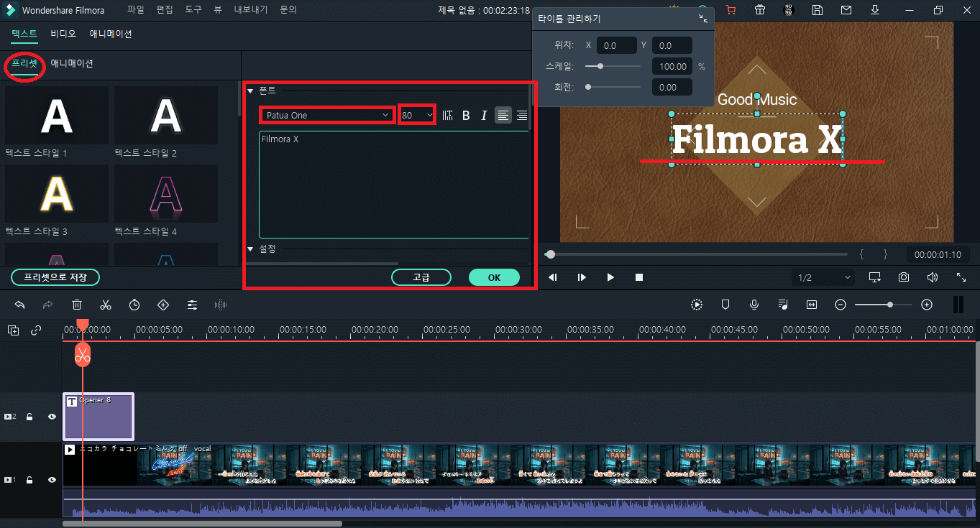Hide video track 2 with eye icon
Image resolution: width=980 pixels, height=528 pixels.
click(52, 417)
